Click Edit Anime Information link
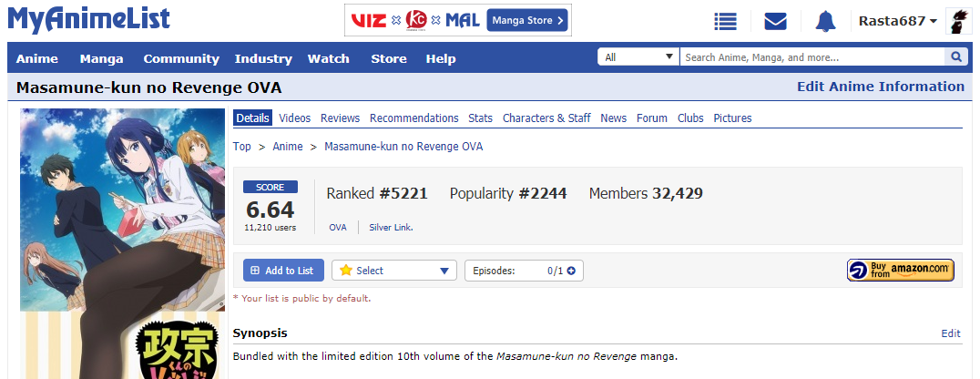The height and width of the screenshot is (379, 980). point(881,87)
